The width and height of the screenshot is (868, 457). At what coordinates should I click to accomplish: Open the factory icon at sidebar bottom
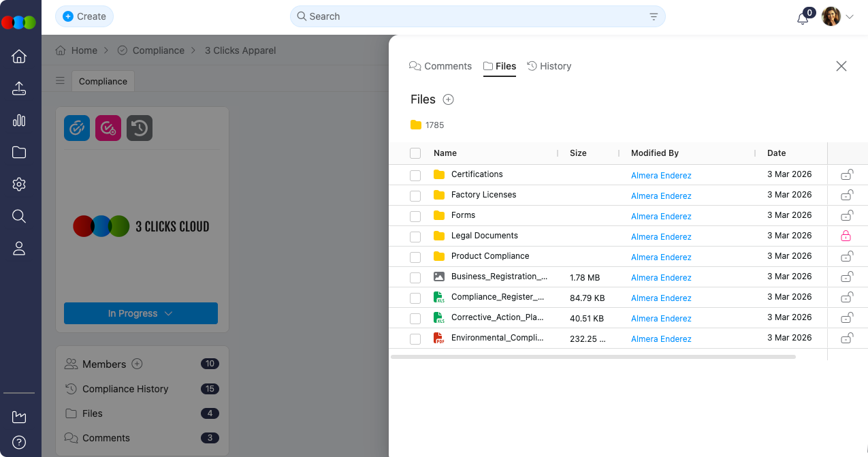(19, 416)
